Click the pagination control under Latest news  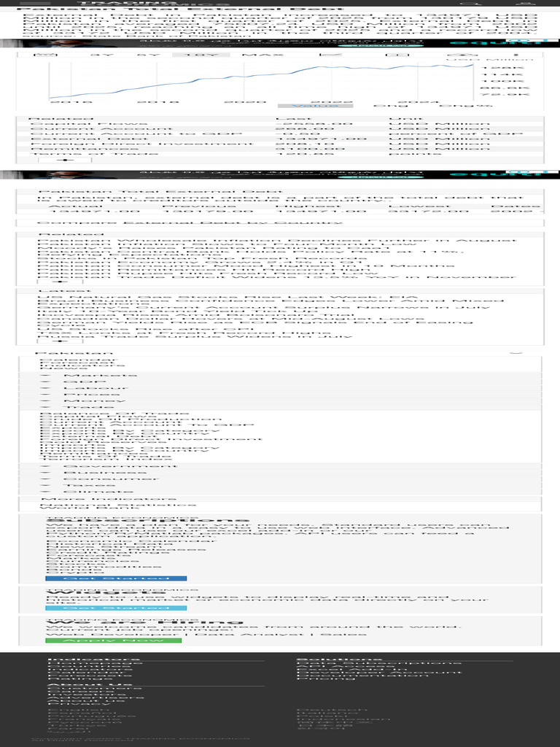(x=61, y=341)
